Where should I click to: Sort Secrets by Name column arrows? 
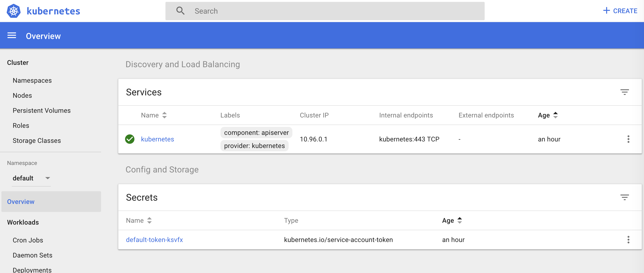click(x=149, y=220)
